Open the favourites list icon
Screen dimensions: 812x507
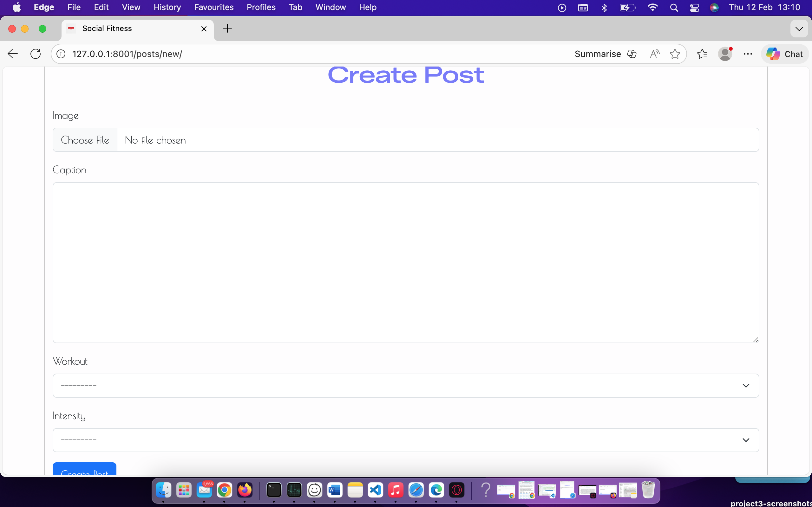click(702, 54)
